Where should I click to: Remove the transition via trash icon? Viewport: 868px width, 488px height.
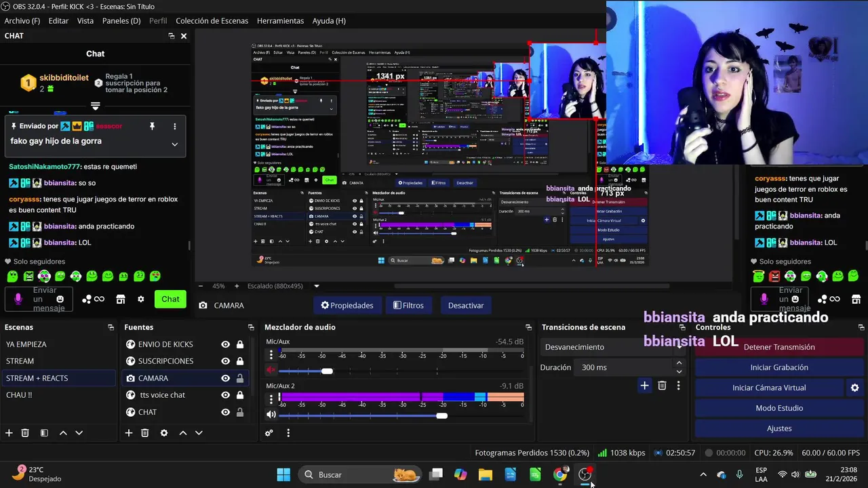click(662, 386)
